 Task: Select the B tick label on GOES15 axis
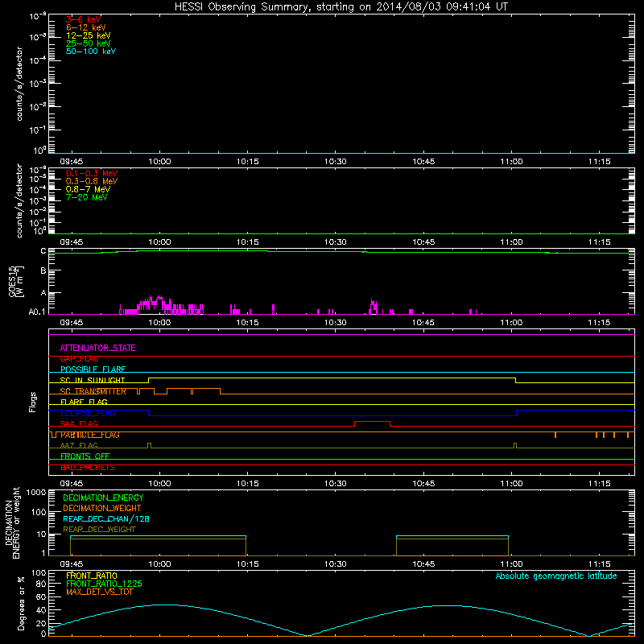(x=43, y=270)
